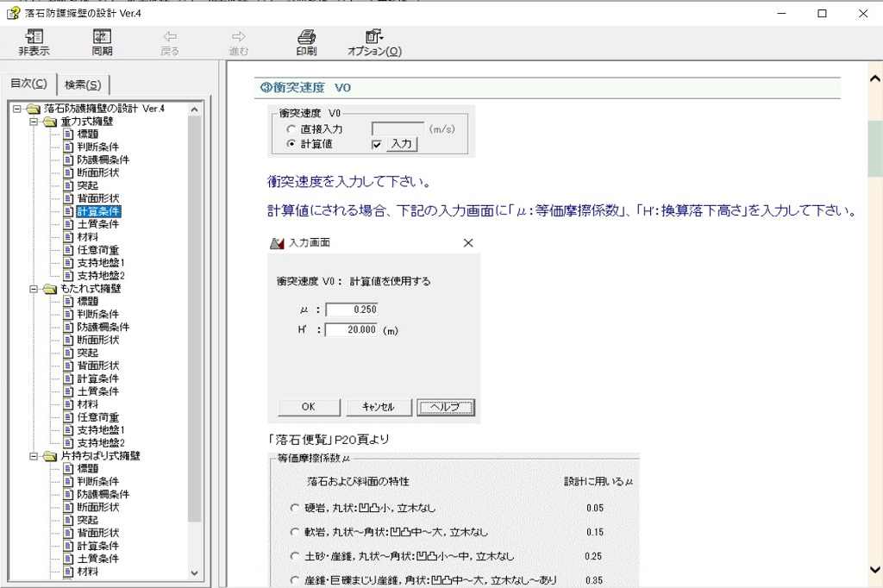Click the 重力式擁壁 folder icon
Image resolution: width=883 pixels, height=588 pixels.
50,122
